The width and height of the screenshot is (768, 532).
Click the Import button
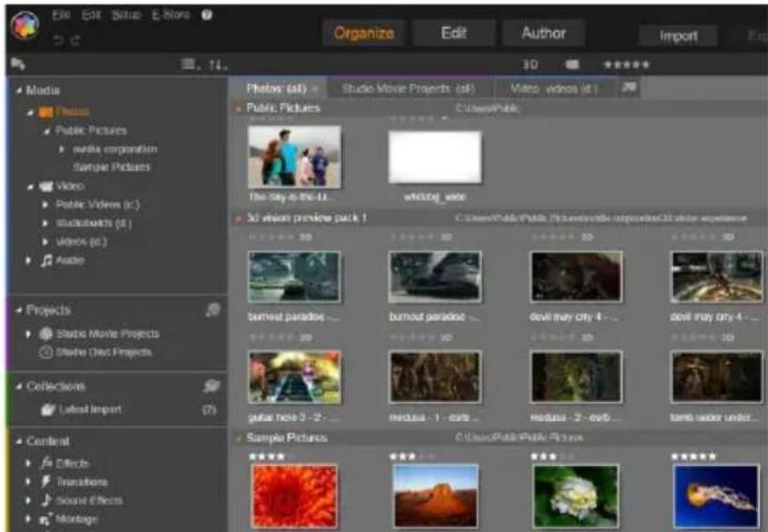(x=679, y=36)
